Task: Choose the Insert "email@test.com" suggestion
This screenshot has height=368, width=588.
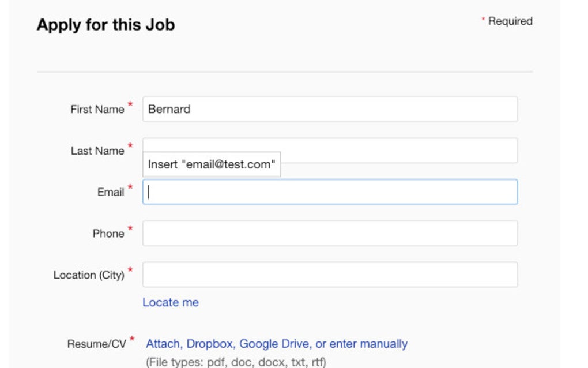Action: (x=212, y=164)
